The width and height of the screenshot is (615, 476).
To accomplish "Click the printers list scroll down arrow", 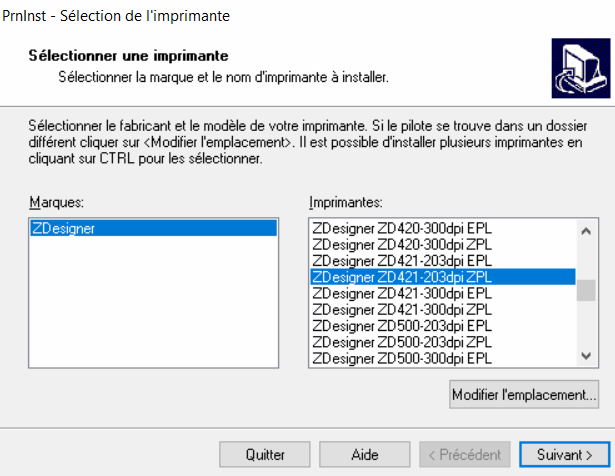I will pos(586,357).
